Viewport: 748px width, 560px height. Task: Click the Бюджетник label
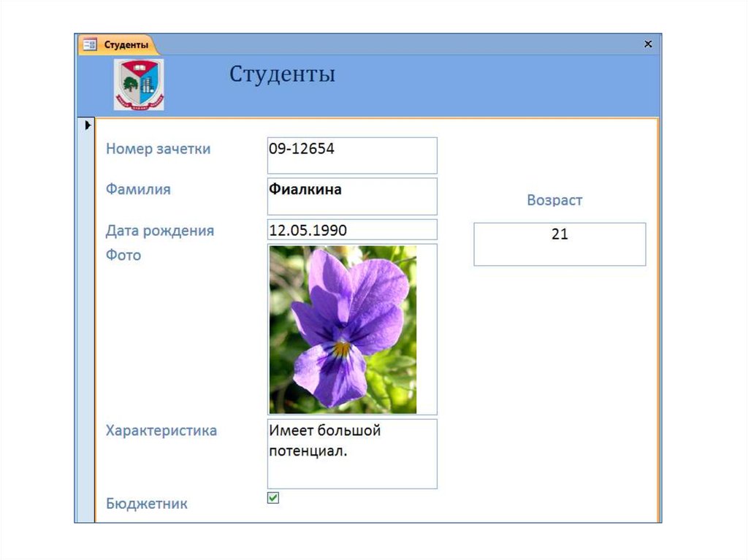point(146,504)
